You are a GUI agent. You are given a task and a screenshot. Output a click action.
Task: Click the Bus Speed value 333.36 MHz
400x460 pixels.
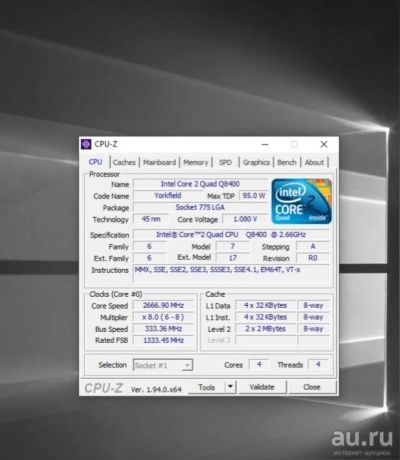(163, 329)
